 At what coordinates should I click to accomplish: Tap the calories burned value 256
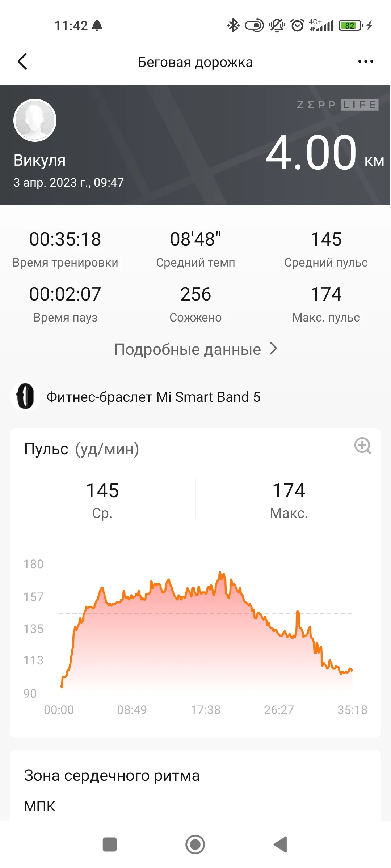click(x=195, y=294)
